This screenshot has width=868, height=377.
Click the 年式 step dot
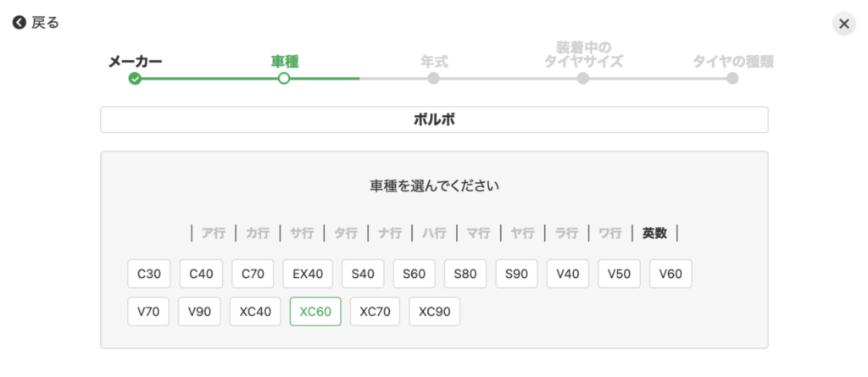pyautogui.click(x=433, y=79)
